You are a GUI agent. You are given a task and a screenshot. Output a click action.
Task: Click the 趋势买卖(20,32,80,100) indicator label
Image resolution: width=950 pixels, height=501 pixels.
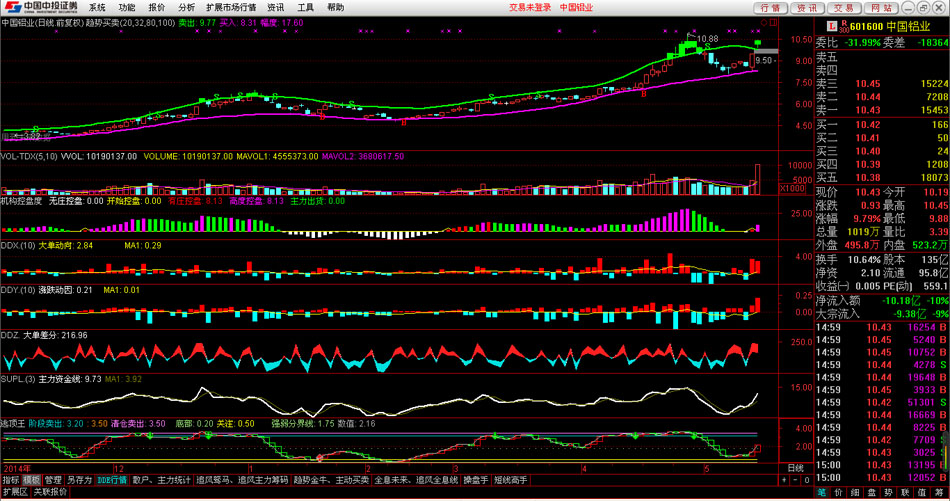pos(130,23)
